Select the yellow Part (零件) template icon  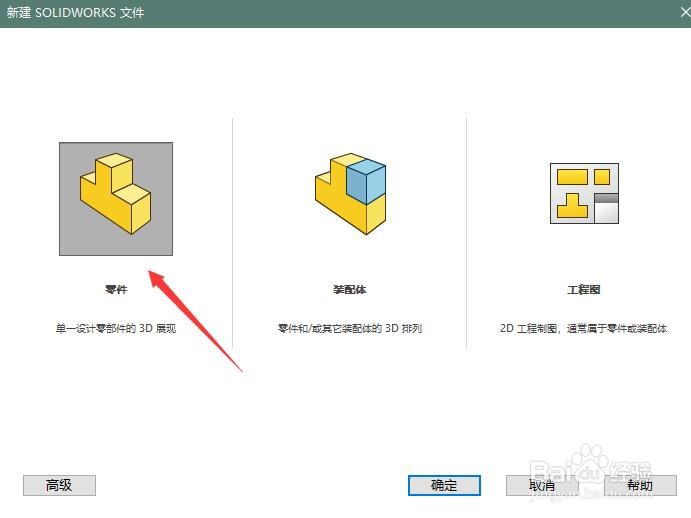(116, 199)
